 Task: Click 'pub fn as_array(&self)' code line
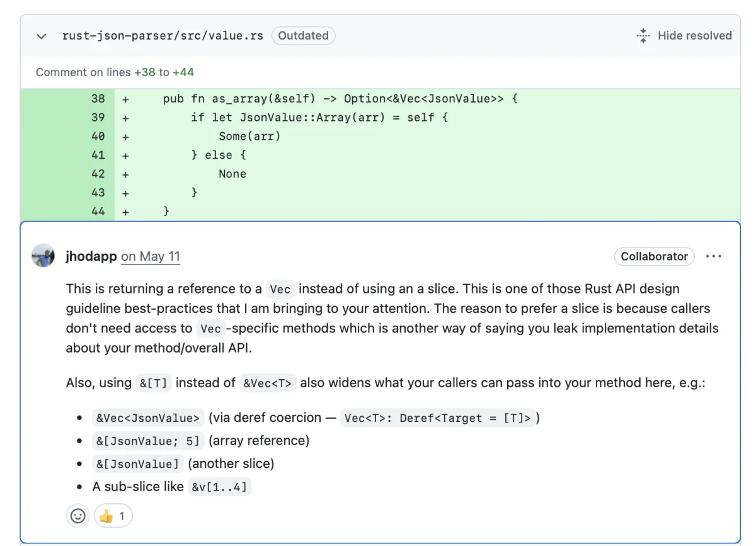340,99
